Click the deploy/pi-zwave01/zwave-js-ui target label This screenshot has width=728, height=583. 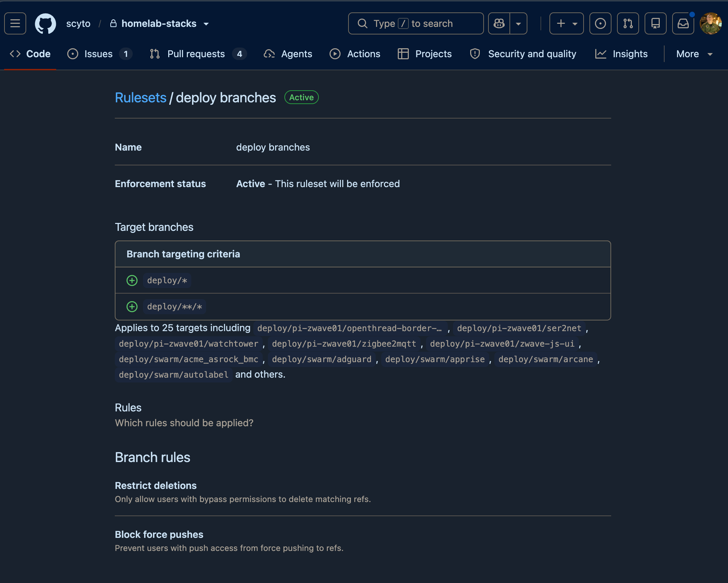(x=502, y=344)
